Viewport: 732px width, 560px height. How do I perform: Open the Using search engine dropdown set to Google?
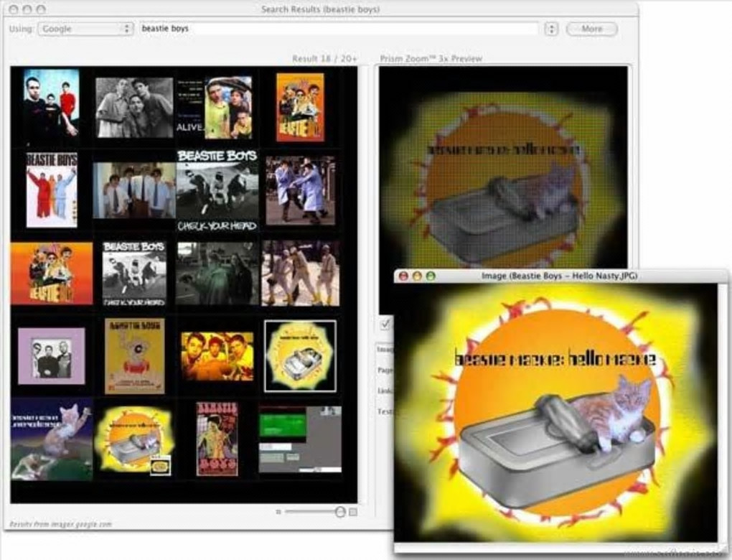tap(85, 29)
